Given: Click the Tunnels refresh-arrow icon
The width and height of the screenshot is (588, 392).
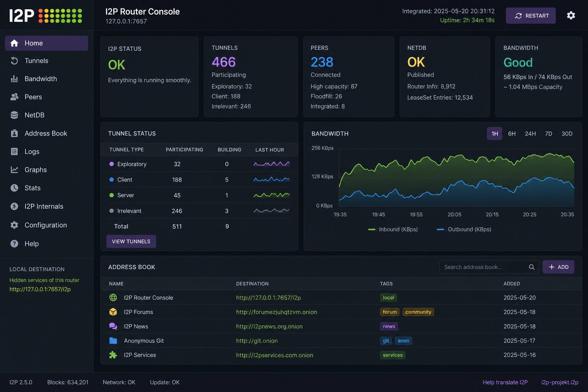Looking at the screenshot, I should tap(14, 60).
